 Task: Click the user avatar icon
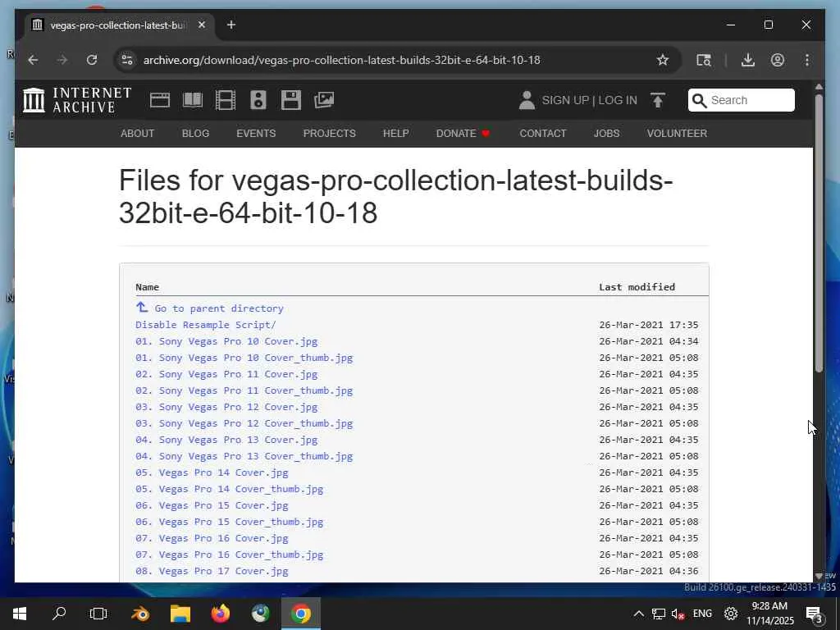tap(527, 100)
